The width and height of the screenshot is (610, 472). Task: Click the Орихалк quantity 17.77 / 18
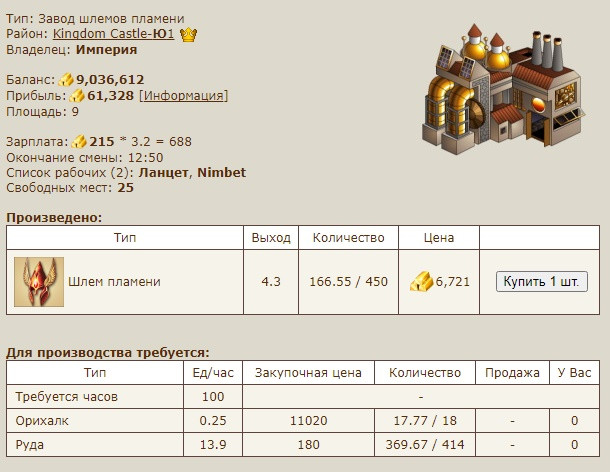pos(425,421)
